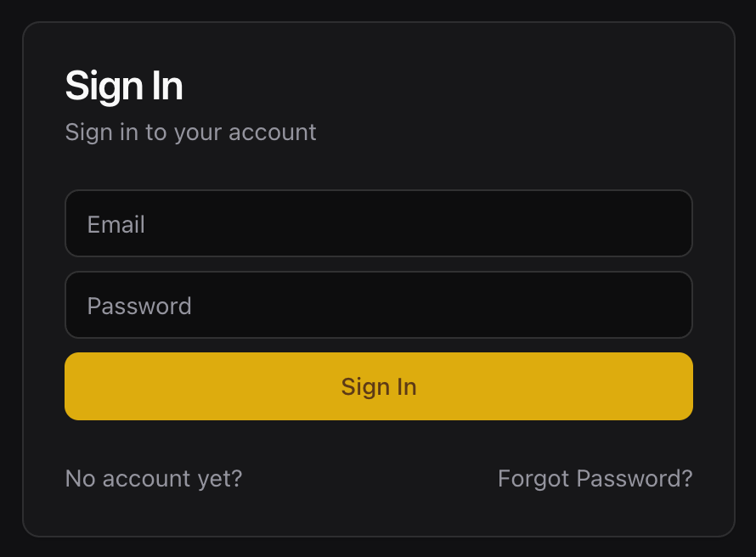
Task: Activate the text field above Password
Action: 378,223
